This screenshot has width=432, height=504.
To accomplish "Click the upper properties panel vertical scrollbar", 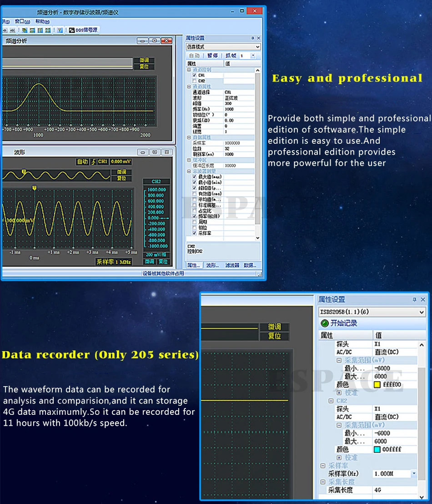I will pos(257,154).
